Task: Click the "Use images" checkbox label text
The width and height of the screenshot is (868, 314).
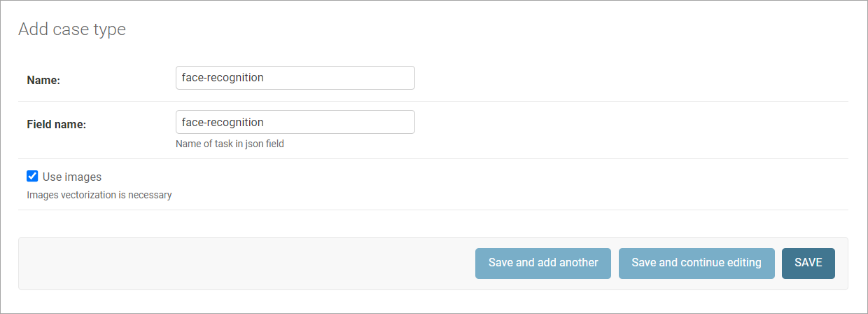Action: pyautogui.click(x=72, y=177)
